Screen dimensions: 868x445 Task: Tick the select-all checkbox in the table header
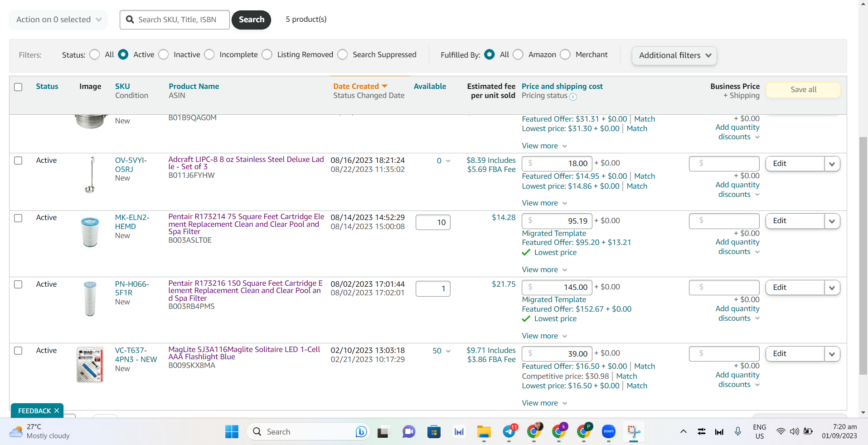coord(18,87)
